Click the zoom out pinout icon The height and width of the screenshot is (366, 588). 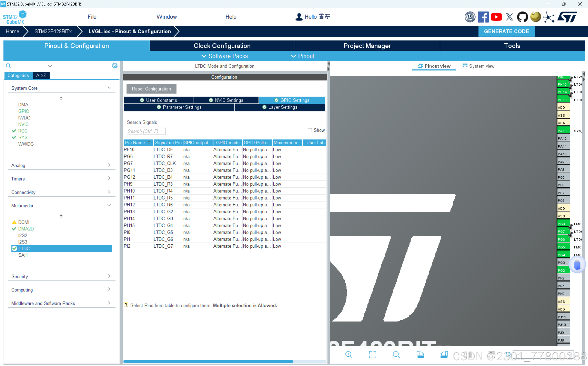coord(396,354)
